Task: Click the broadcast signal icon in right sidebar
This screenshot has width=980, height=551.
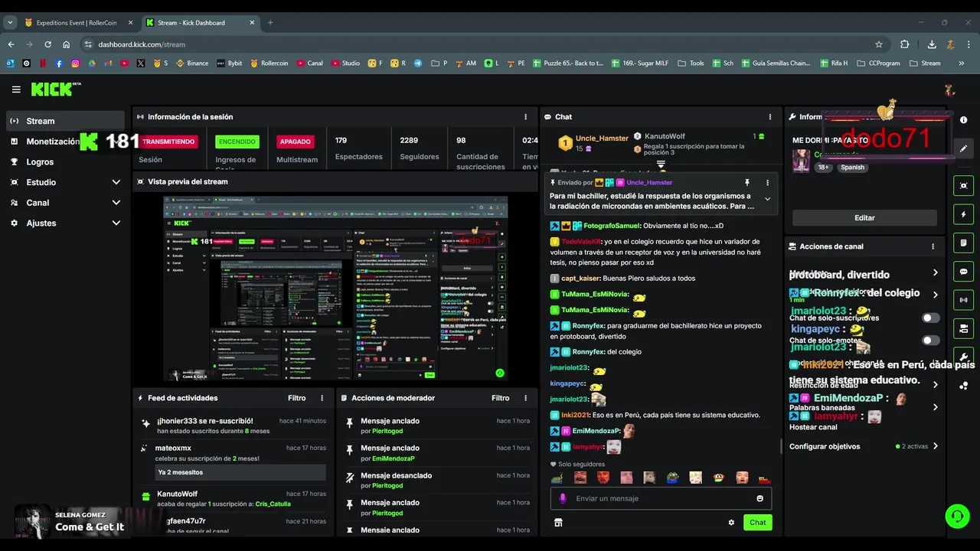Action: (963, 300)
